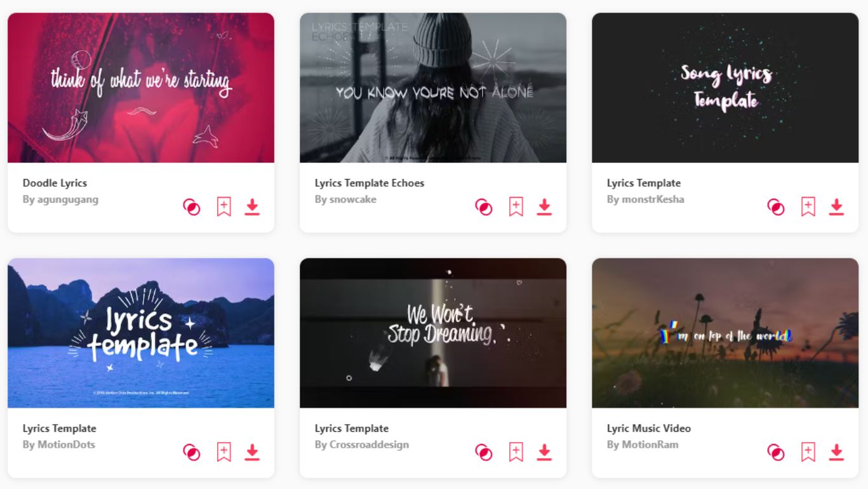Image resolution: width=868 pixels, height=489 pixels.
Task: Open the Lyric Music Video sunset thumbnail
Action: click(x=725, y=333)
